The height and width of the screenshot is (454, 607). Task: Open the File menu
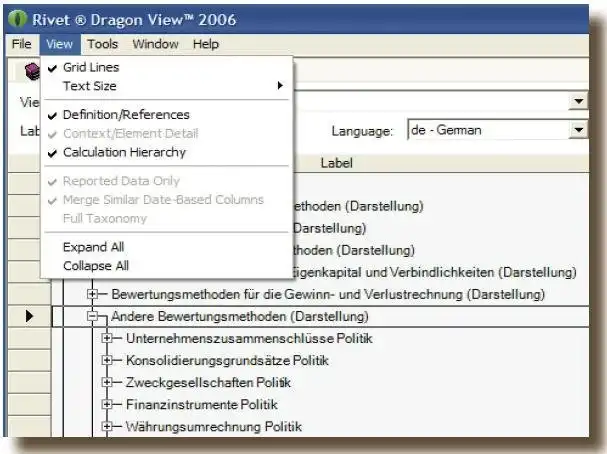[x=22, y=44]
